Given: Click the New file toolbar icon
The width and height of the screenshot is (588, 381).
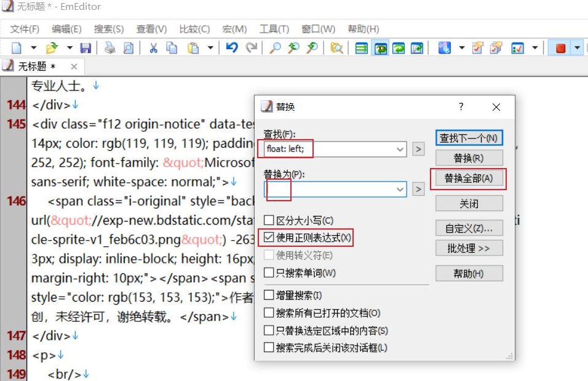Looking at the screenshot, I should pos(17,48).
